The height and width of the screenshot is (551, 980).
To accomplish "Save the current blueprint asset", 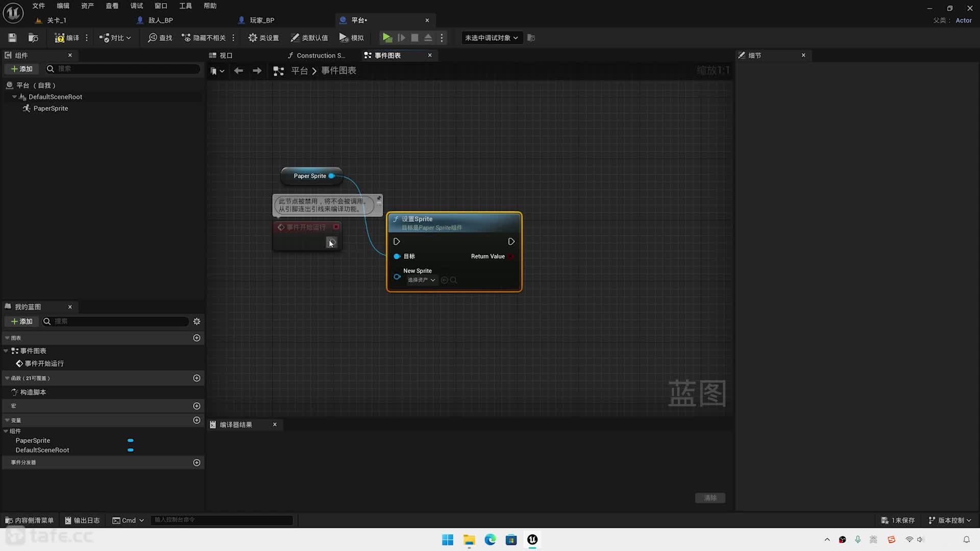I will click(12, 38).
